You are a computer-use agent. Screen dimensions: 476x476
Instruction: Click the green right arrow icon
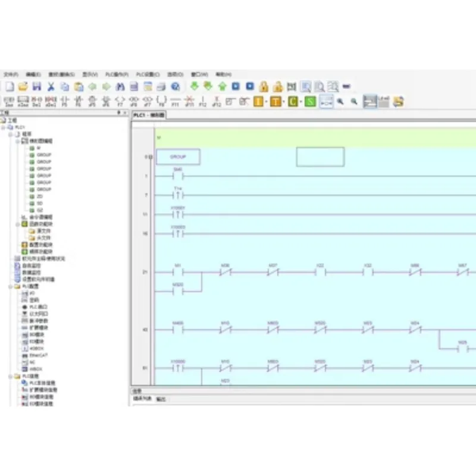(107, 87)
